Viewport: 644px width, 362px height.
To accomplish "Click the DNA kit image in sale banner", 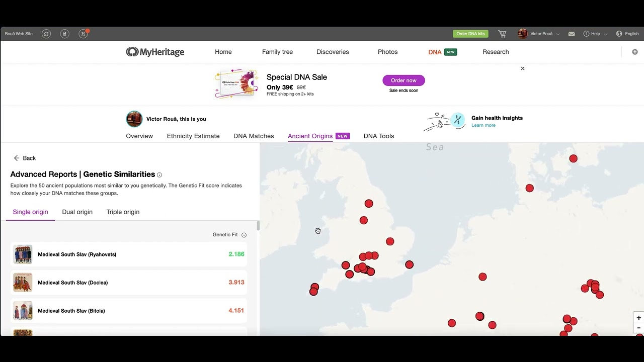I will [x=236, y=83].
